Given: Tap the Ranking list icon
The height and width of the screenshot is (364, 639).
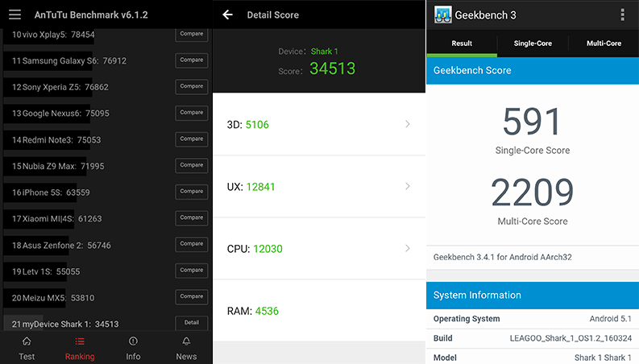Looking at the screenshot, I should pyautogui.click(x=80, y=341).
